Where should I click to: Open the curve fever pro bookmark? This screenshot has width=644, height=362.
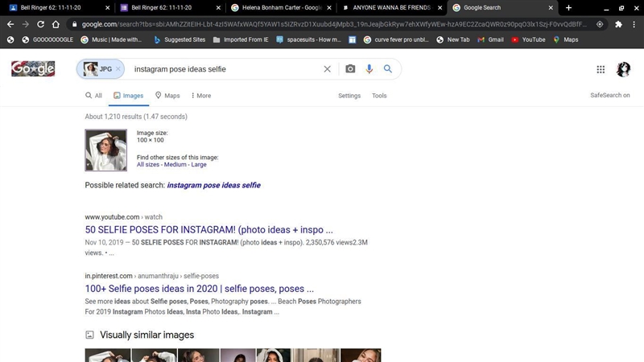coord(396,39)
